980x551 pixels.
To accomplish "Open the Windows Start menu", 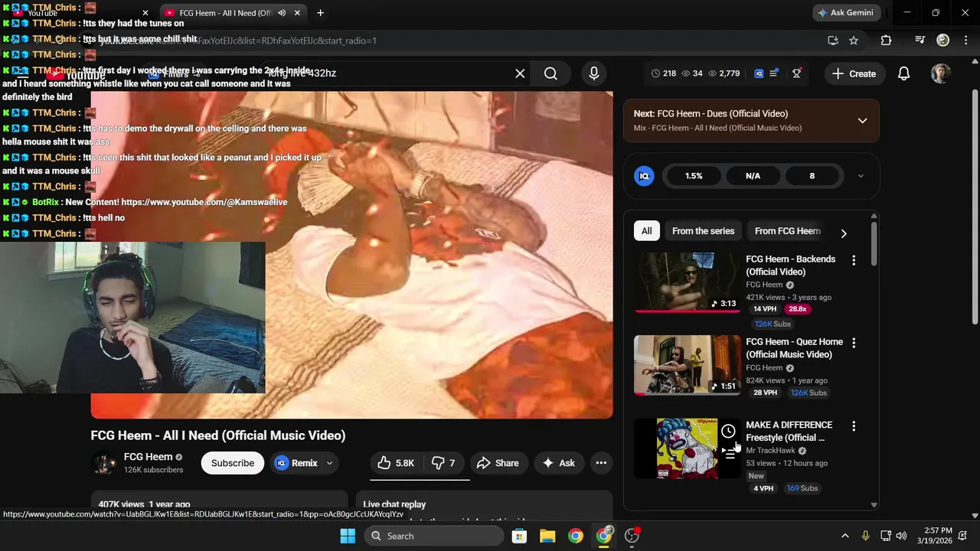I will point(347,536).
